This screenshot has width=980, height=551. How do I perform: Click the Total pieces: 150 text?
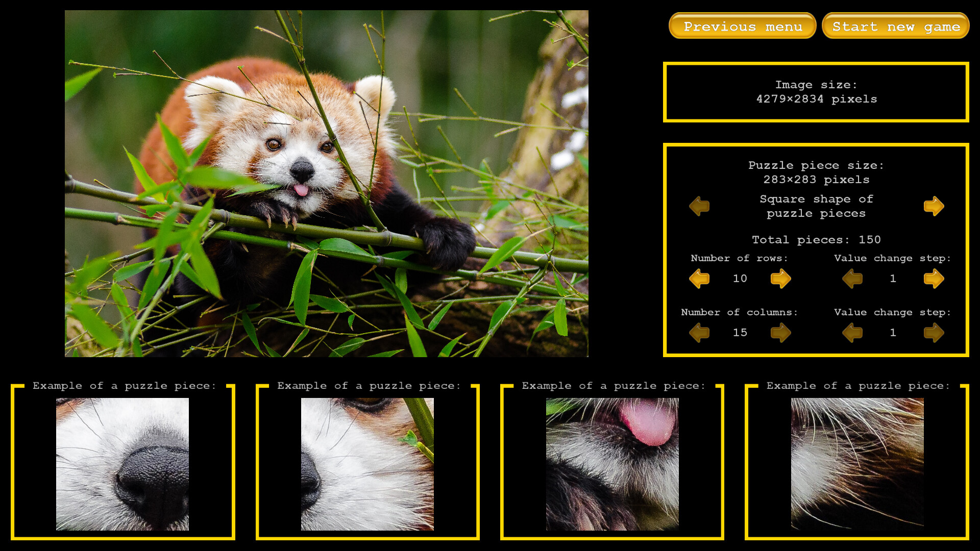point(816,239)
